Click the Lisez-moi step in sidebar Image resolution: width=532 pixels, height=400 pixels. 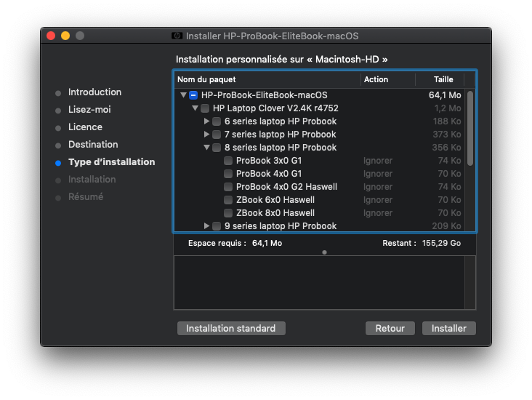[89, 109]
